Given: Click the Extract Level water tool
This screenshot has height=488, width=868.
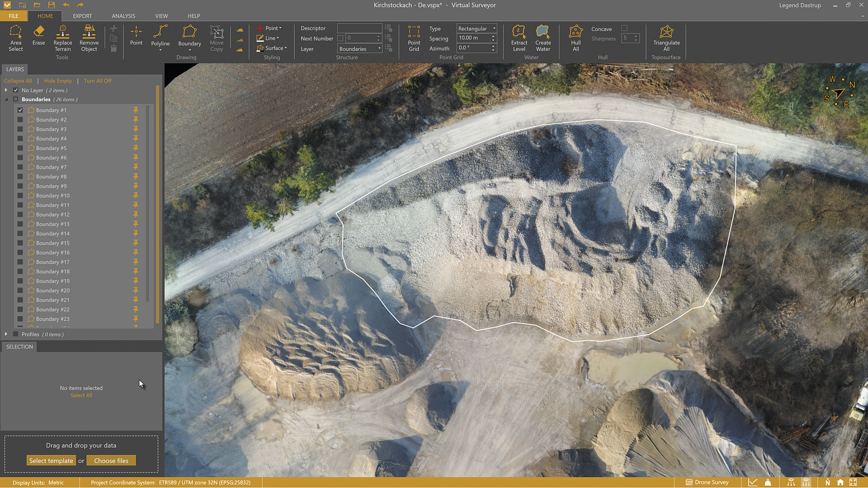Looking at the screenshot, I should click(x=519, y=38).
